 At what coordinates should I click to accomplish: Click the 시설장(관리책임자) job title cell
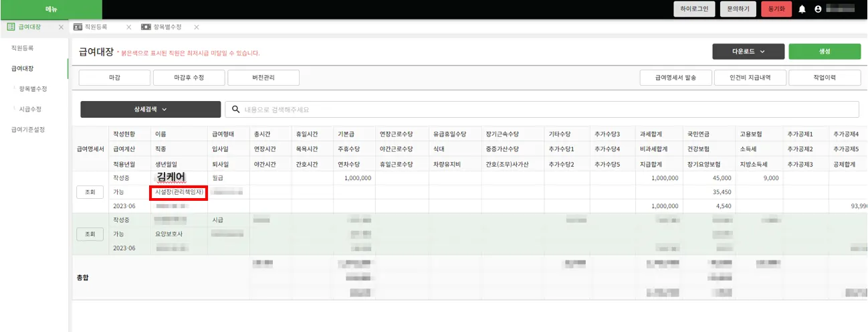(x=179, y=192)
